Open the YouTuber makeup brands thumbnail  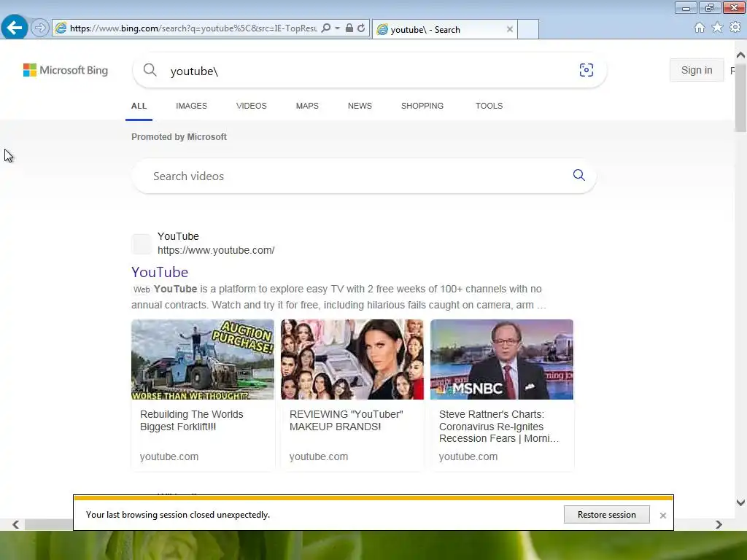click(352, 359)
